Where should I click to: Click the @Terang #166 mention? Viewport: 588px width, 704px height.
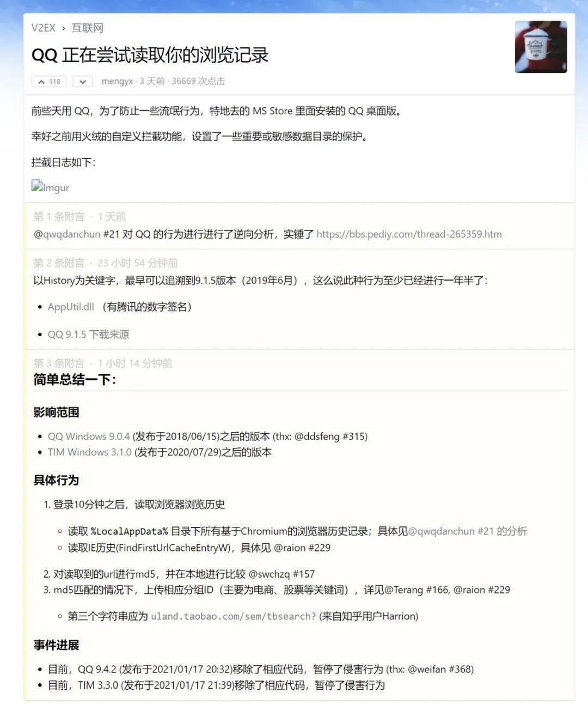coord(416,590)
